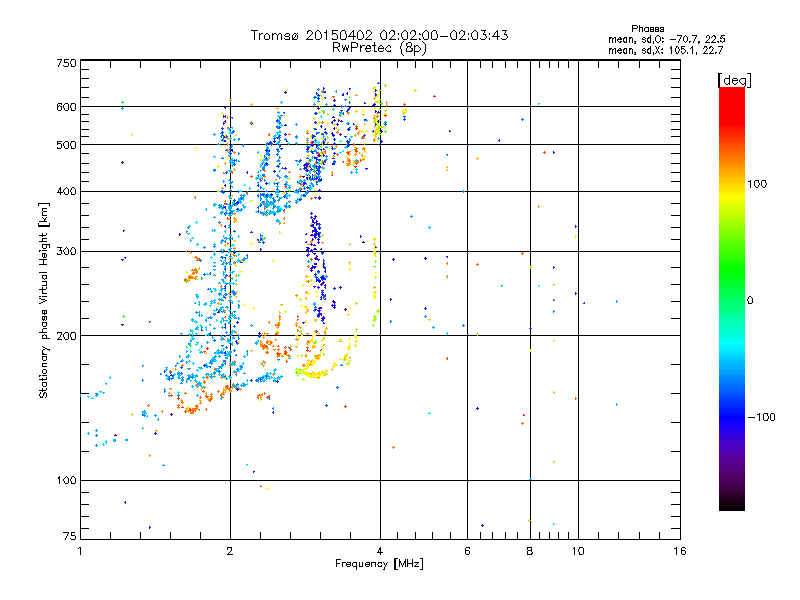Click the x-axis tick label '6'
The height and width of the screenshot is (600, 800).
point(467,551)
